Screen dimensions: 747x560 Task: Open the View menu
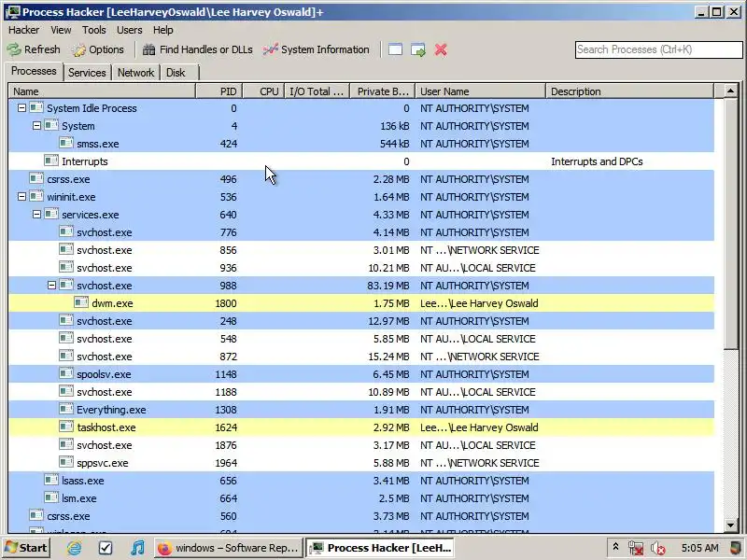[61, 30]
